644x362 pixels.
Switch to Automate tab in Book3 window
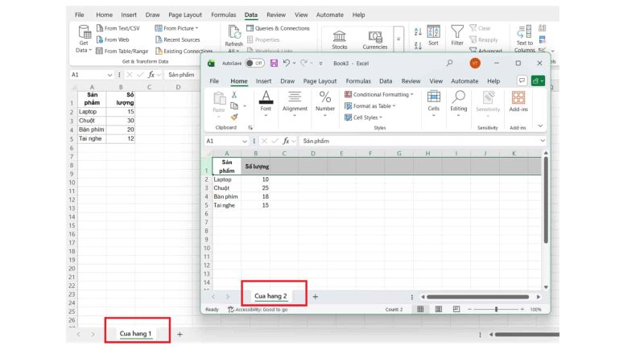coord(464,81)
